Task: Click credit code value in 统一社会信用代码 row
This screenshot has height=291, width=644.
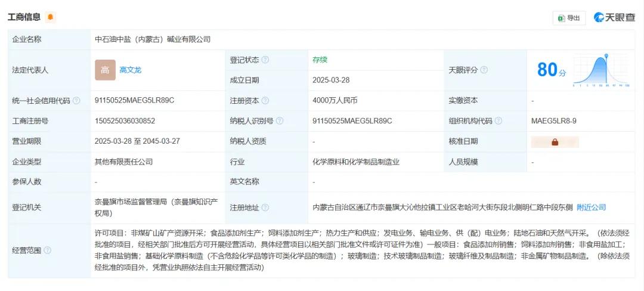Action: [134, 101]
